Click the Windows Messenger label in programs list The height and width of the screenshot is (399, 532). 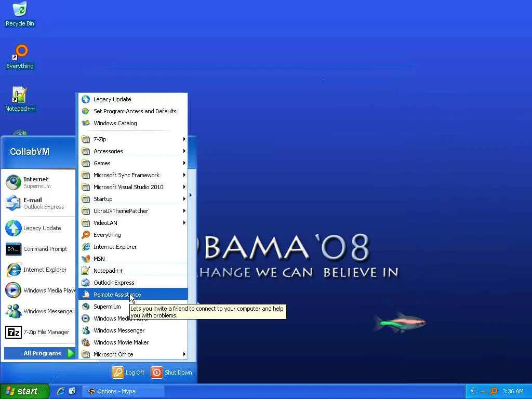pos(119,330)
